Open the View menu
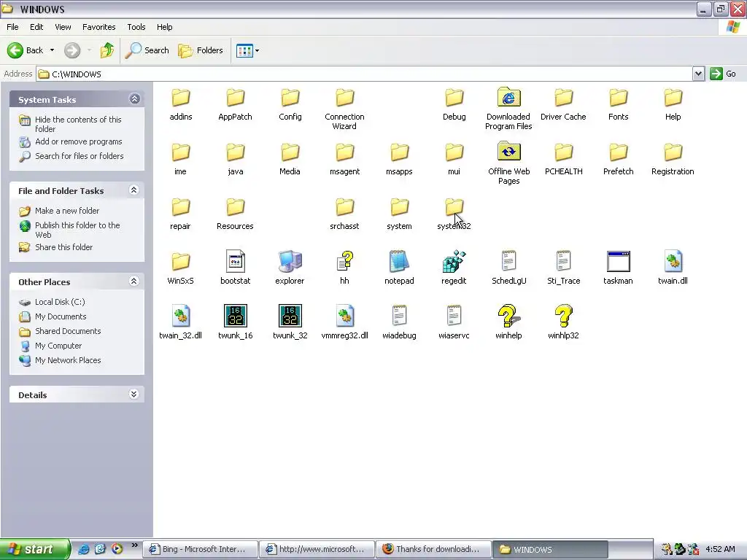Image resolution: width=747 pixels, height=560 pixels. (63, 27)
